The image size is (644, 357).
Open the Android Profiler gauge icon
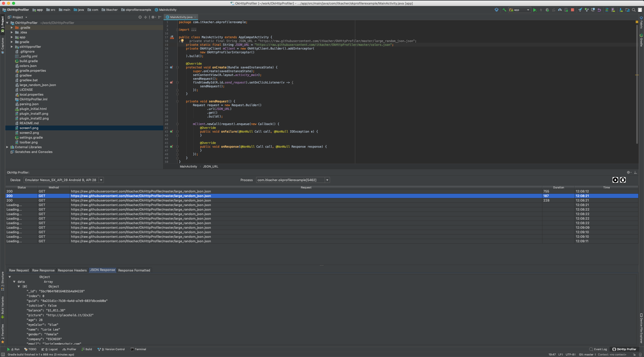click(560, 10)
